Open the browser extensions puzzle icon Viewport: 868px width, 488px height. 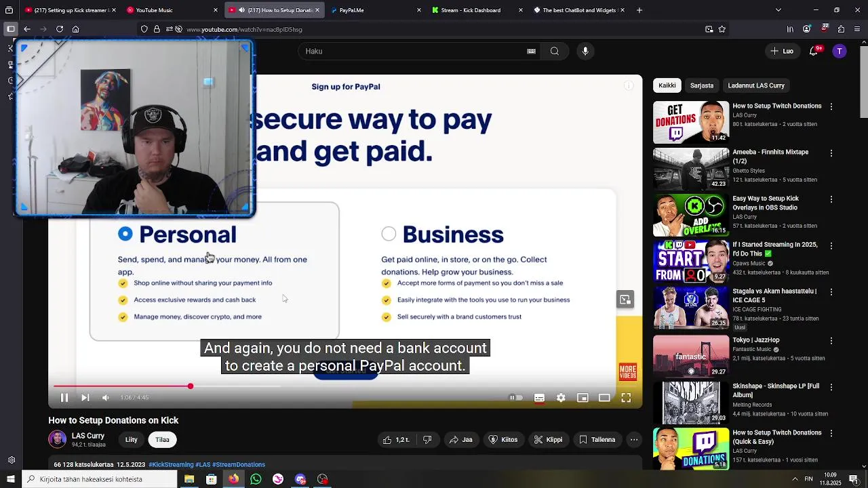841,29
